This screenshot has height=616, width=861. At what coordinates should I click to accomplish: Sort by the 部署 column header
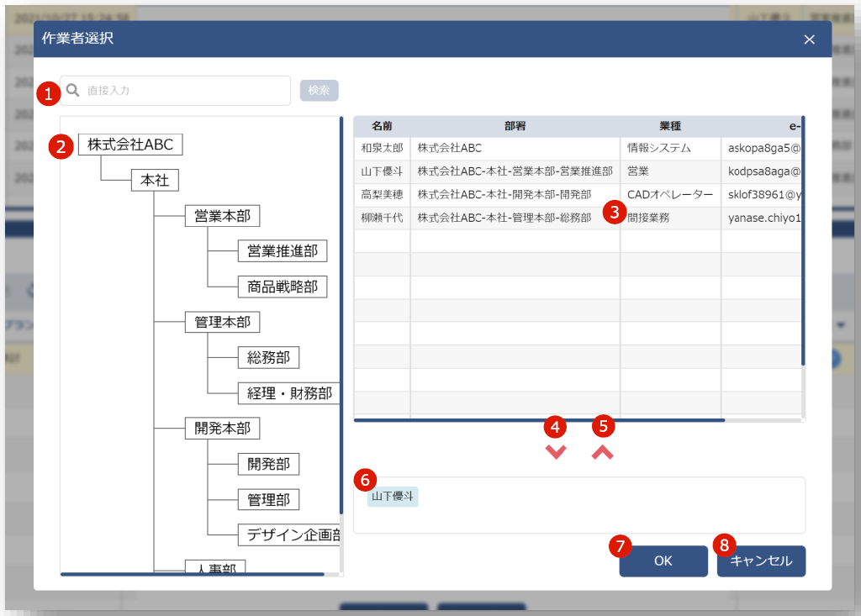click(515, 126)
